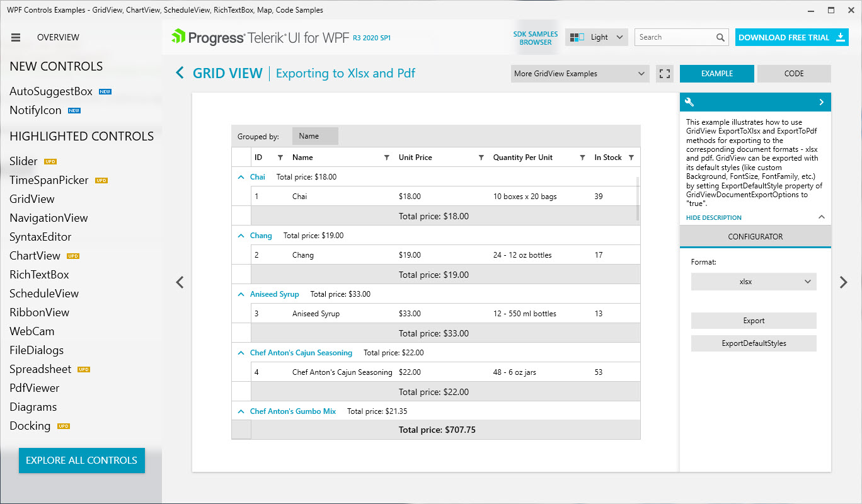Go to the next example arrow
Image resolution: width=862 pixels, height=504 pixels.
coord(844,282)
